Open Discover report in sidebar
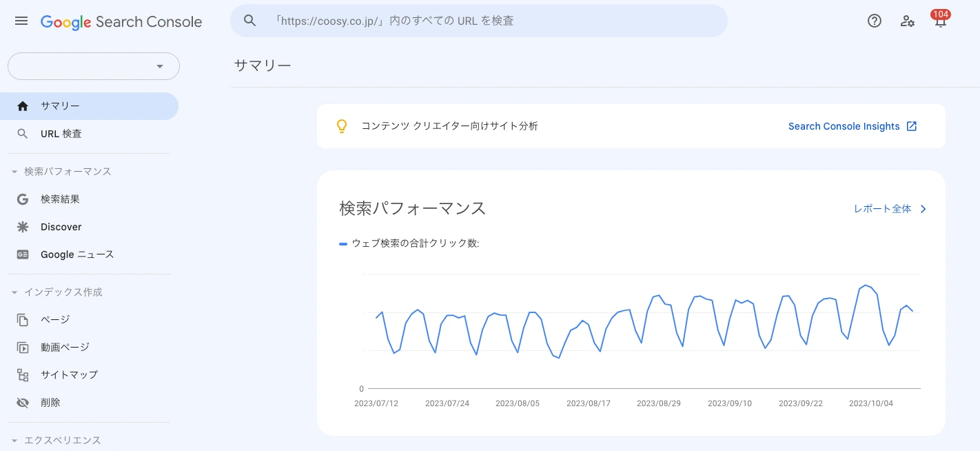The image size is (980, 451). (89, 227)
